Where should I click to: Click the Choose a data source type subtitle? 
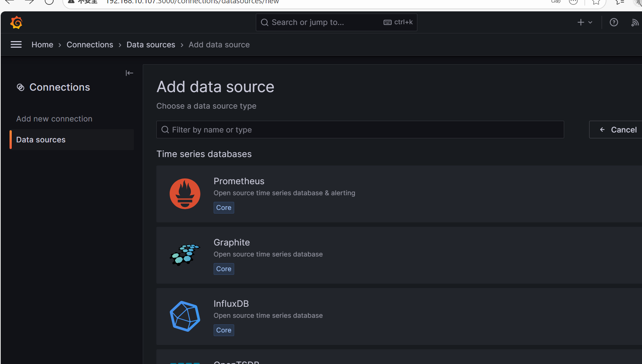(206, 106)
